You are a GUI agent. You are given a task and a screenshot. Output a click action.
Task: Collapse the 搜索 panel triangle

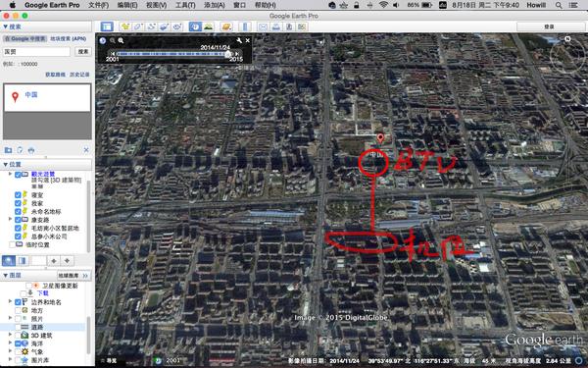(x=5, y=26)
